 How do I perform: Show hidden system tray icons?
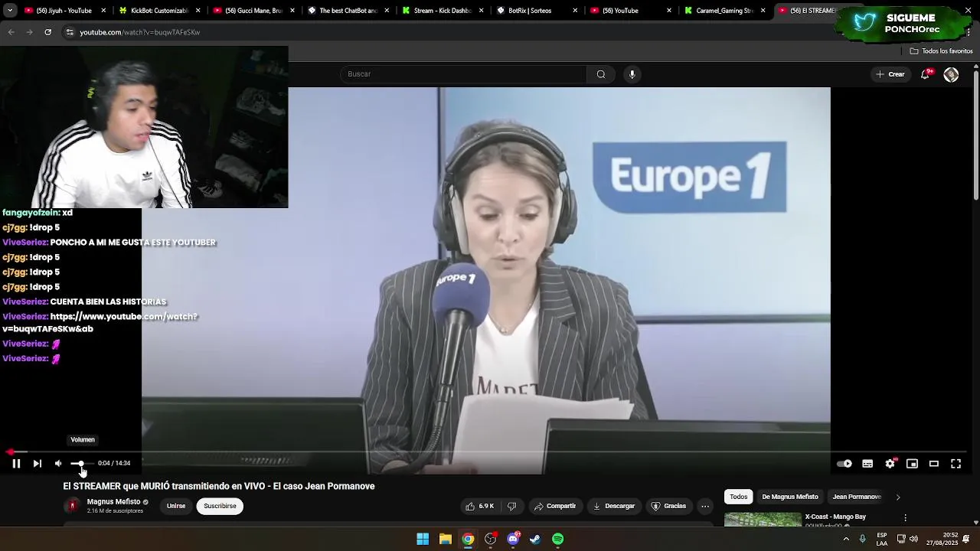tap(846, 539)
